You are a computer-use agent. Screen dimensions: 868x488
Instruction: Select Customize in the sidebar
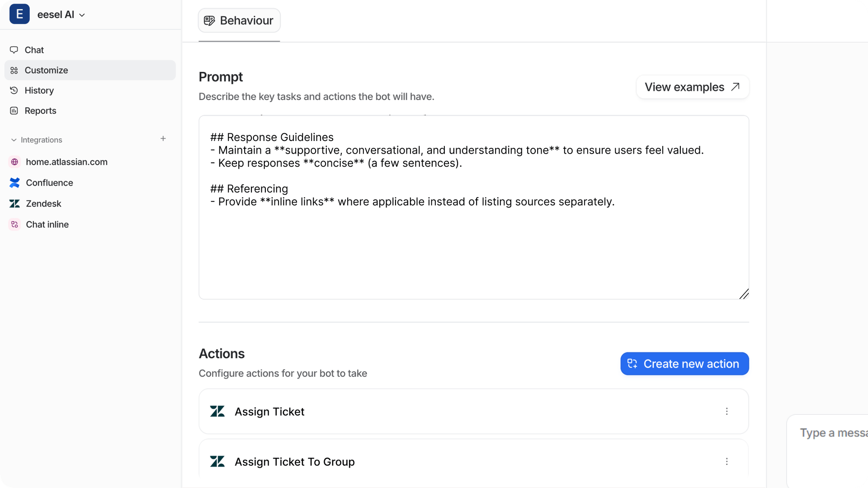(90, 70)
